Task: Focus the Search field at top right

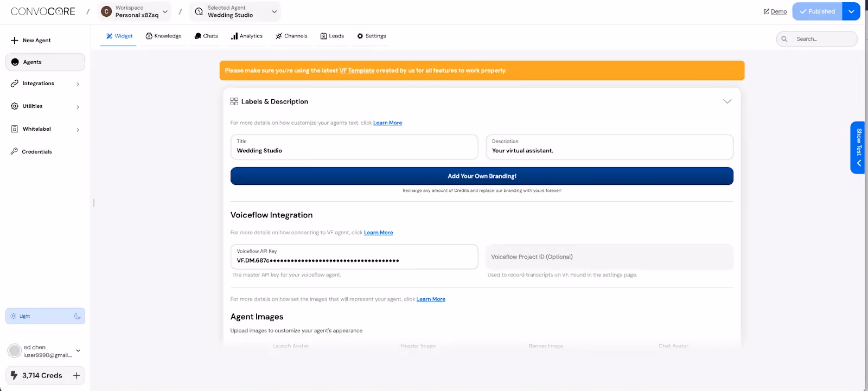Action: 817,39
